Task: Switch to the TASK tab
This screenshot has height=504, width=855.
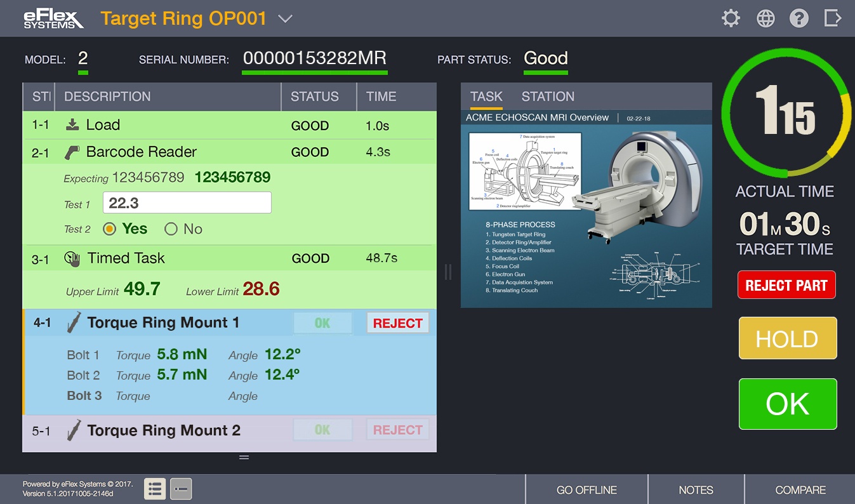Action: [486, 96]
